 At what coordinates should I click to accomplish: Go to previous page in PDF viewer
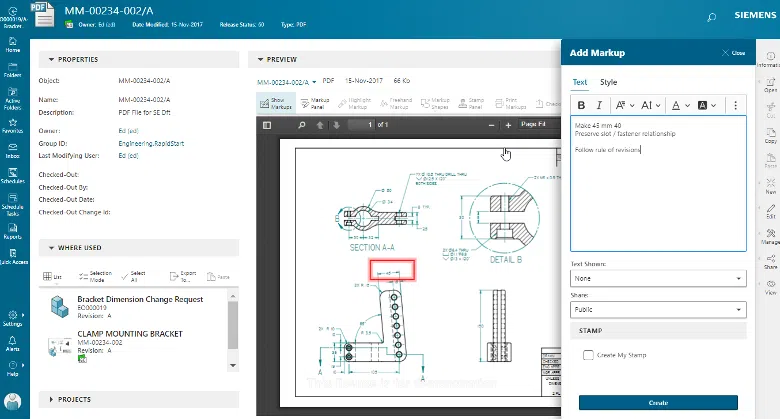pos(320,125)
